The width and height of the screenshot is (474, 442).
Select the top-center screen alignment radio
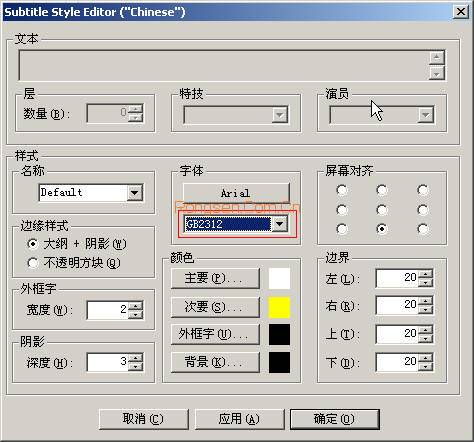click(x=382, y=190)
